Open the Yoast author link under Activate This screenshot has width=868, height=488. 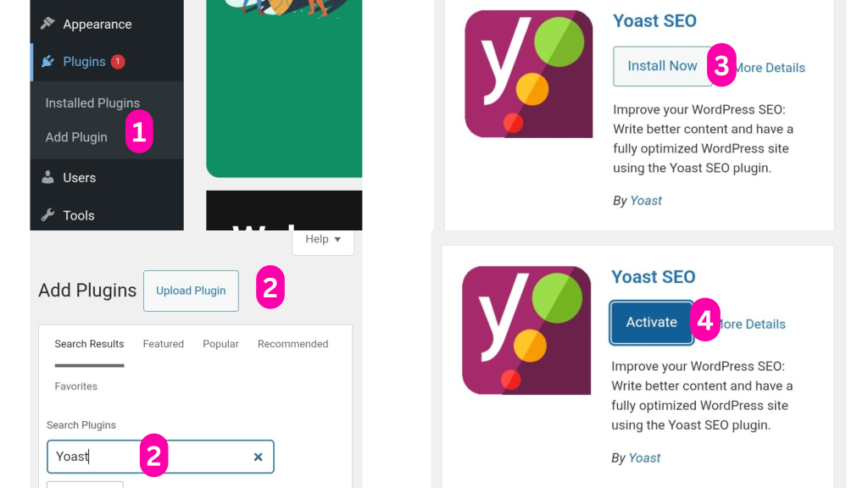click(x=644, y=458)
